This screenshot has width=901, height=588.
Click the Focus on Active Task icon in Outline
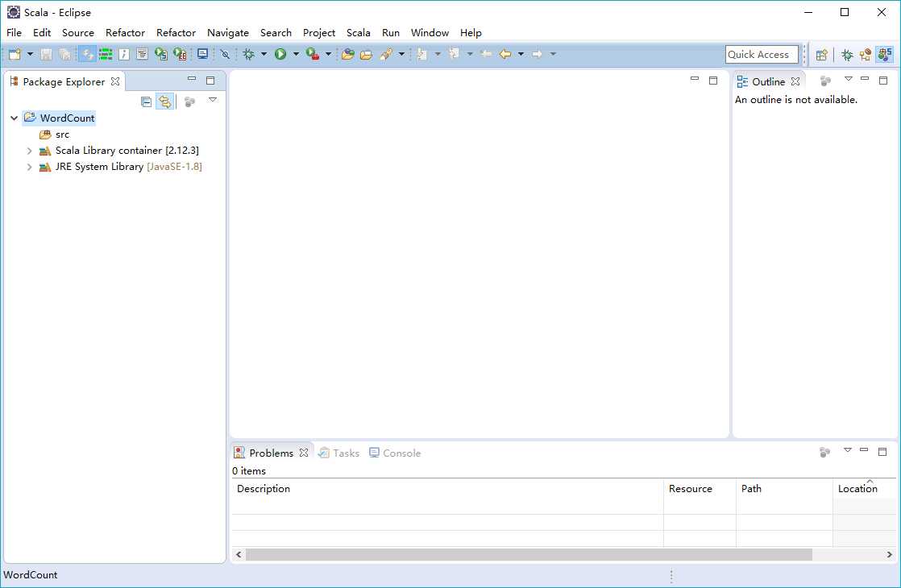click(x=826, y=81)
